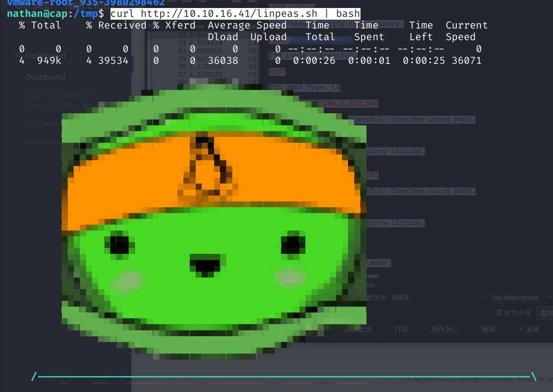Select the highlighted curl linpeas.sh command text
Image resolution: width=553 pixels, height=392 pixels.
(236, 14)
